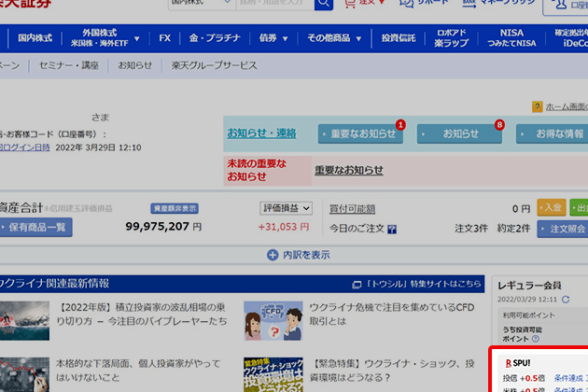588x392 pixels.
Task: Open the underlined 重要なお知らせ link
Action: tap(349, 170)
